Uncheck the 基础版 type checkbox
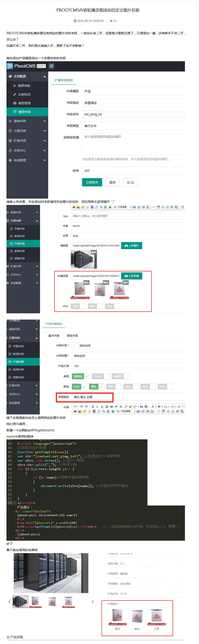Screen dimensions: 199x644 point(81,376)
